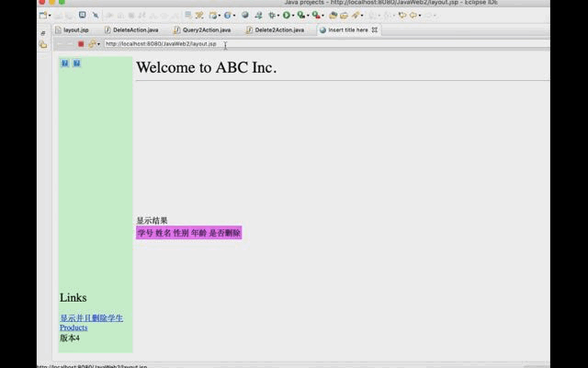Click the Open Type toolbar icon
This screenshot has width=588, height=368.
pyautogui.click(x=333, y=16)
